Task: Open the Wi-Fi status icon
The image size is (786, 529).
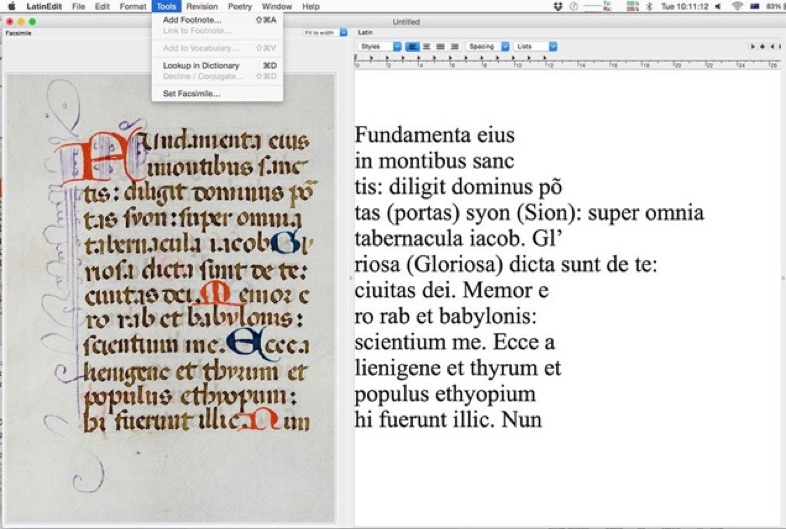Action: [737, 7]
